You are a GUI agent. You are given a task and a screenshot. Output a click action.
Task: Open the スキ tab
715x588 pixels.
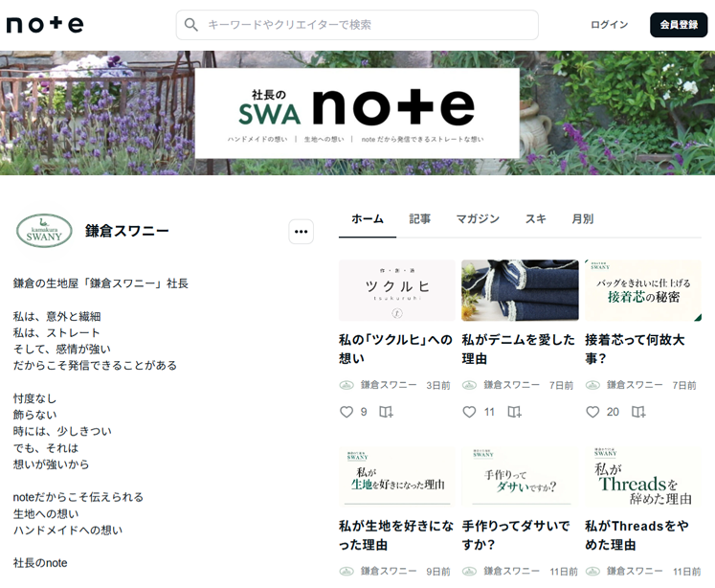click(x=535, y=219)
